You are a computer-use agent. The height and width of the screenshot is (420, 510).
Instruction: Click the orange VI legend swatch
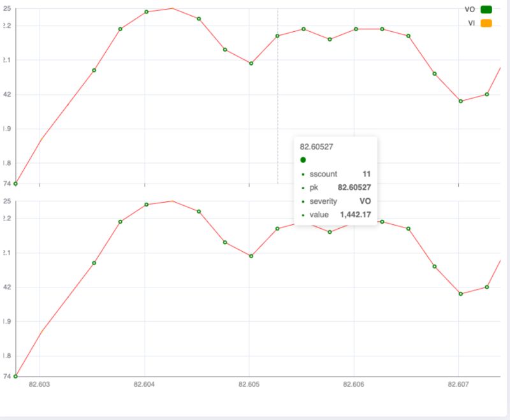click(x=485, y=24)
